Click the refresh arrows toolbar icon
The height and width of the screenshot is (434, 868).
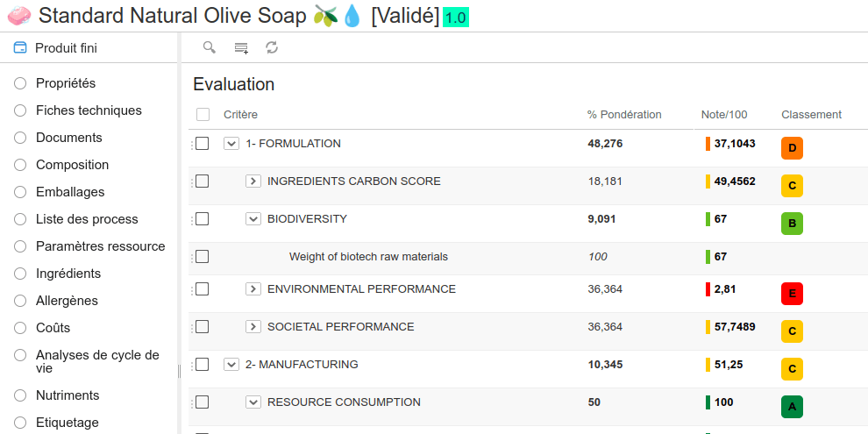[x=272, y=47]
